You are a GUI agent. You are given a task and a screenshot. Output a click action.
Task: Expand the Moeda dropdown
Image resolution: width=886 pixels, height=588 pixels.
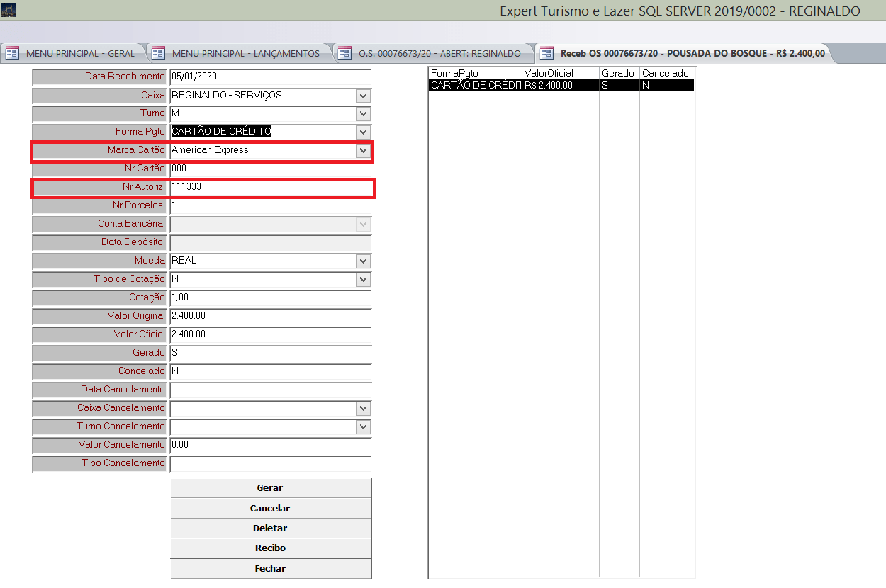pyautogui.click(x=363, y=261)
